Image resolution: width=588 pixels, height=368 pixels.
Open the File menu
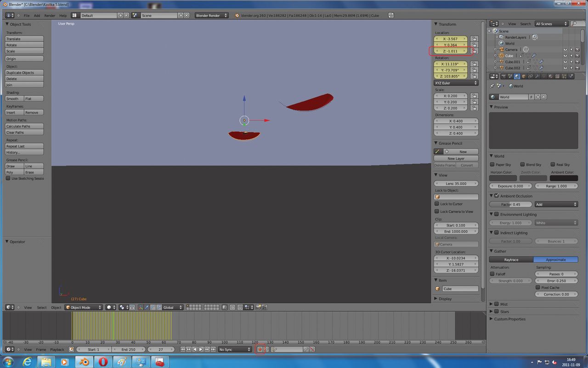pyautogui.click(x=27, y=16)
